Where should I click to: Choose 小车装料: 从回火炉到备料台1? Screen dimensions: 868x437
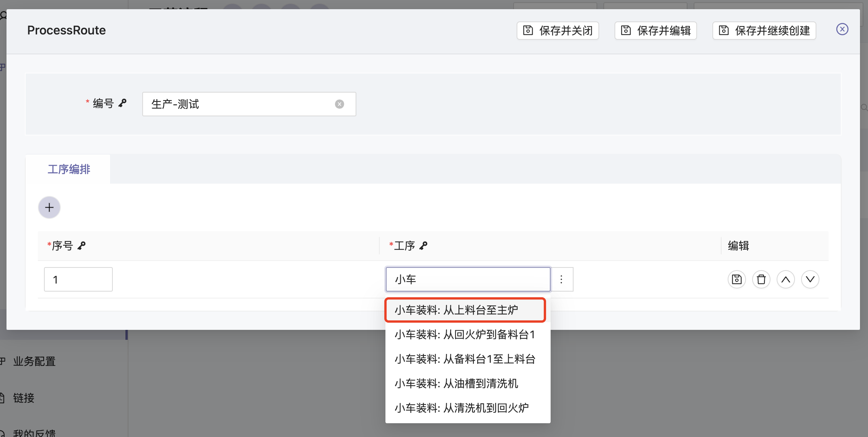click(x=465, y=334)
